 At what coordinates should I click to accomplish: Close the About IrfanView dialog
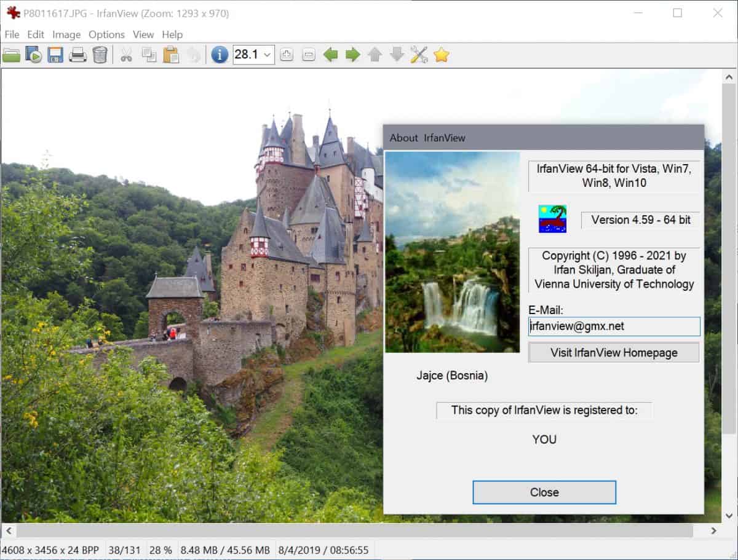(544, 492)
